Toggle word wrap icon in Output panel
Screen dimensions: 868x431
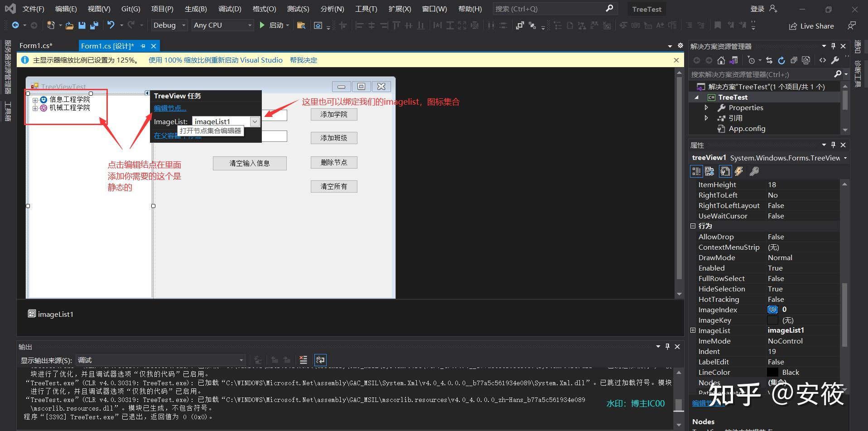[x=321, y=360]
